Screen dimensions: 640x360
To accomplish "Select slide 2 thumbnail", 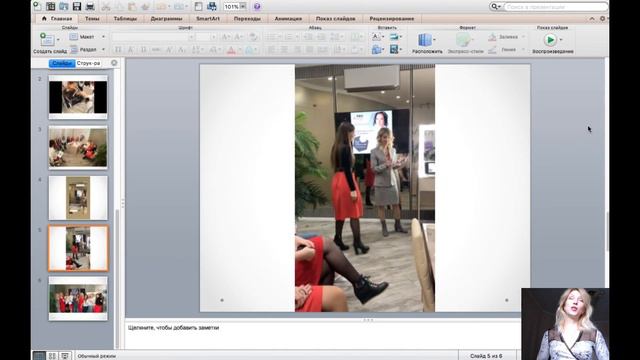I will tap(78, 97).
